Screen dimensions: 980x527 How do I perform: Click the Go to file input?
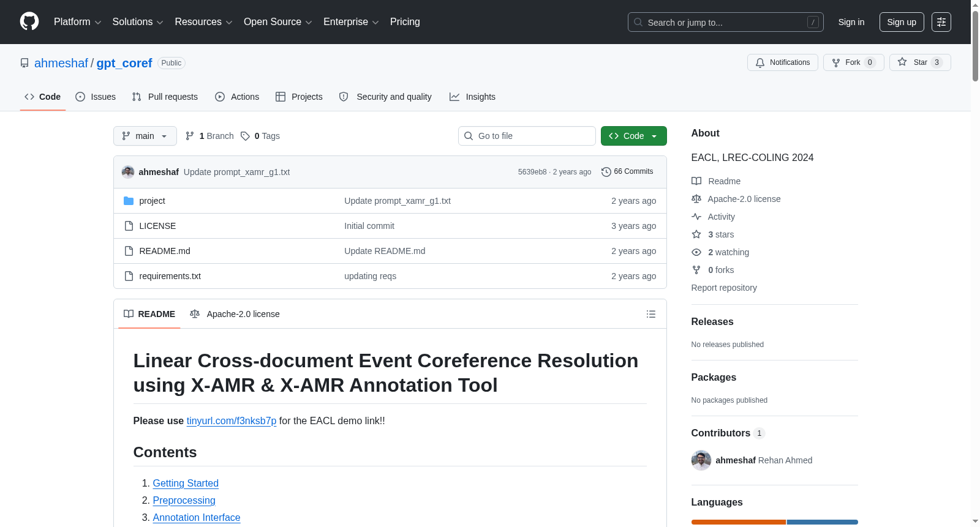[527, 136]
